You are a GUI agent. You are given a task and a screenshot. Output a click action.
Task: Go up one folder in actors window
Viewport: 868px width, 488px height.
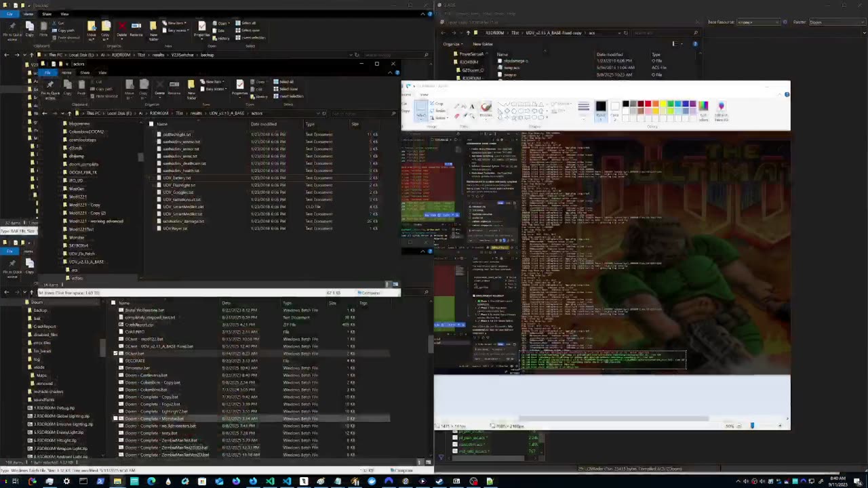pos(69,113)
